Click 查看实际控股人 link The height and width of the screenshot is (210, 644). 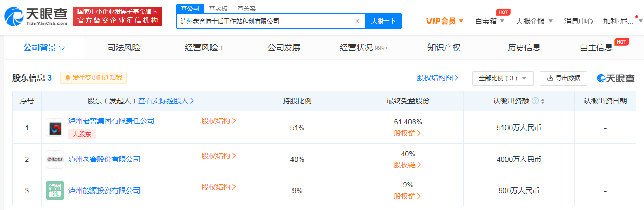pos(166,101)
